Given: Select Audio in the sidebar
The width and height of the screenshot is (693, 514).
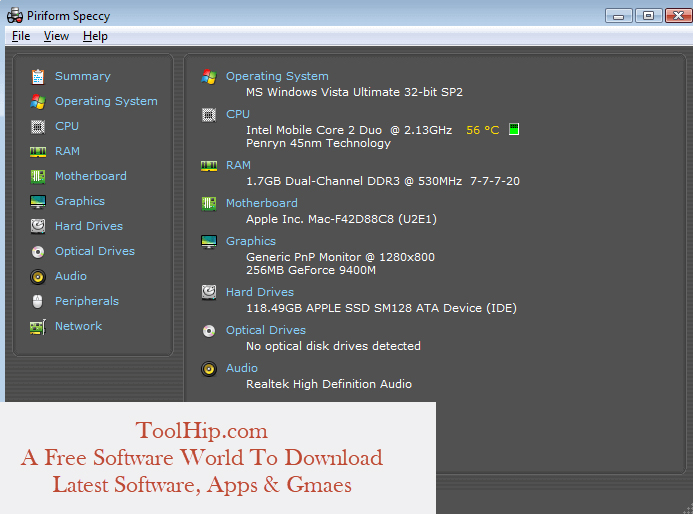Looking at the screenshot, I should pyautogui.click(x=71, y=276).
